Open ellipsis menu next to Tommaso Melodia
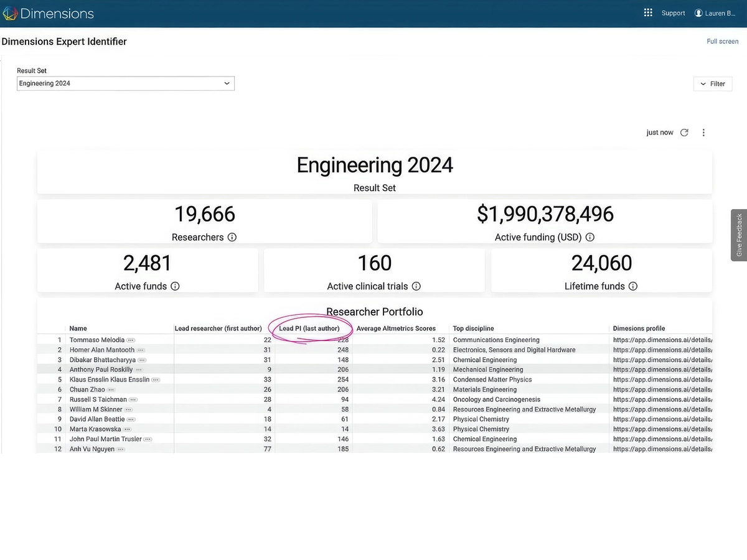The height and width of the screenshot is (560, 747). point(131,340)
